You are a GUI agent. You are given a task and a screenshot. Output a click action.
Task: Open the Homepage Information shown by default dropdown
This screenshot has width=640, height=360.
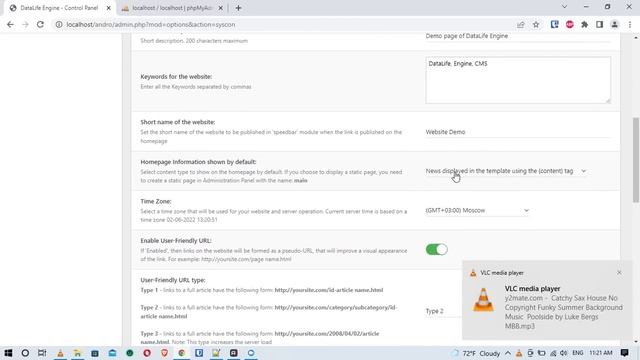506,171
